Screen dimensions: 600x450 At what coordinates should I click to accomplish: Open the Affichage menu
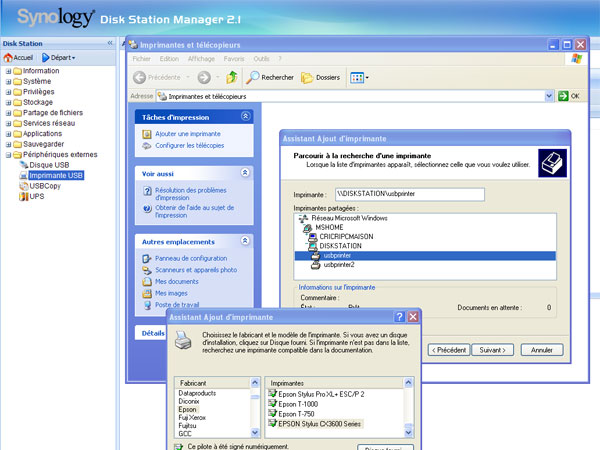tap(201, 59)
